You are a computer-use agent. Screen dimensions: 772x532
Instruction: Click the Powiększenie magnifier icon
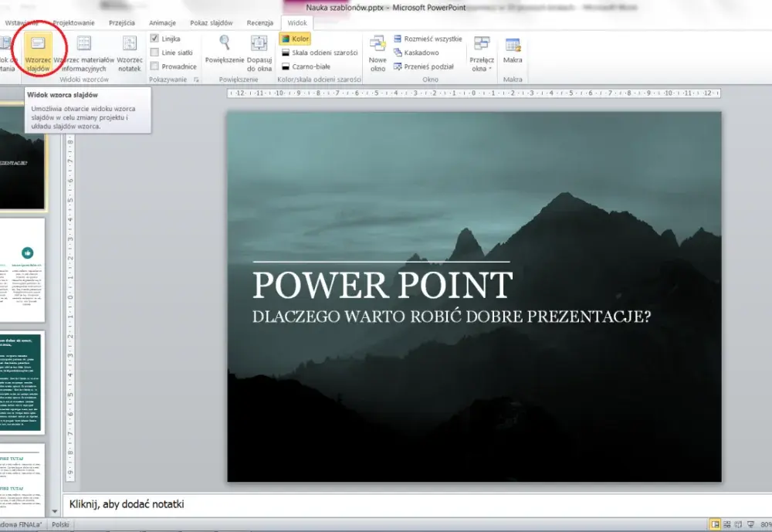click(225, 43)
